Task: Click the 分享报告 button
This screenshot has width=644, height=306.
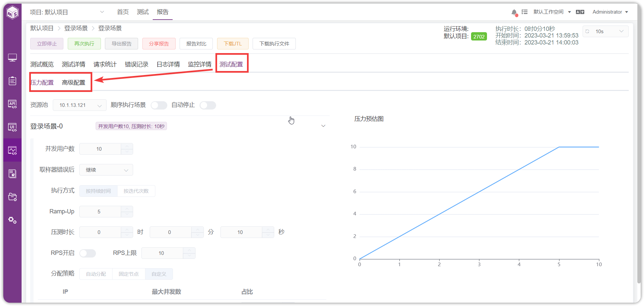Action: [159, 43]
